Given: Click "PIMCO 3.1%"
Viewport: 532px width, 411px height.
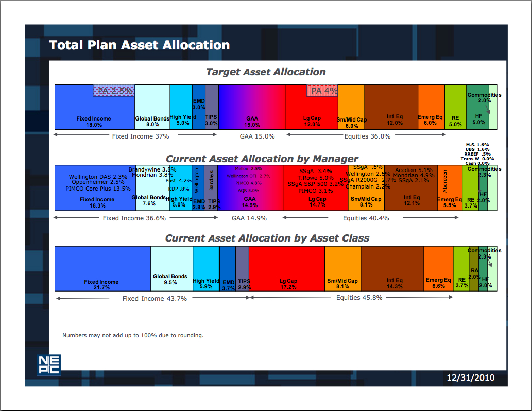Looking at the screenshot, I should (x=316, y=191).
